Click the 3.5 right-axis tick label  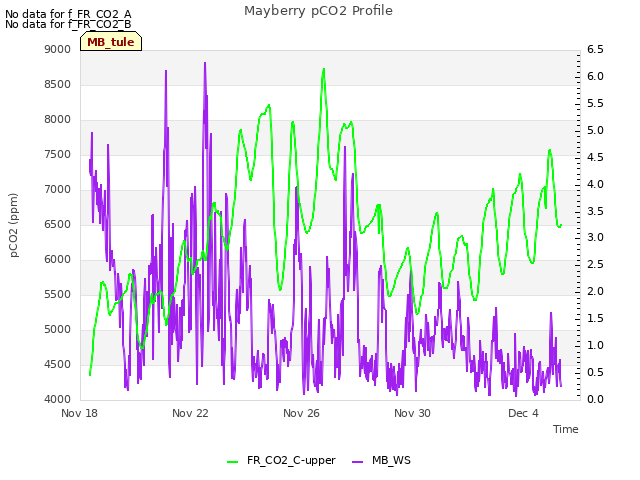(x=595, y=211)
